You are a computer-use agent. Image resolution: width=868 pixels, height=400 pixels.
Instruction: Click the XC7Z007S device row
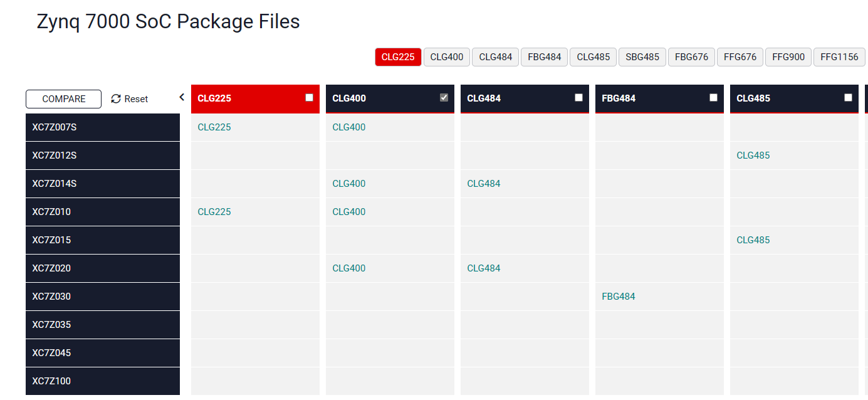103,127
